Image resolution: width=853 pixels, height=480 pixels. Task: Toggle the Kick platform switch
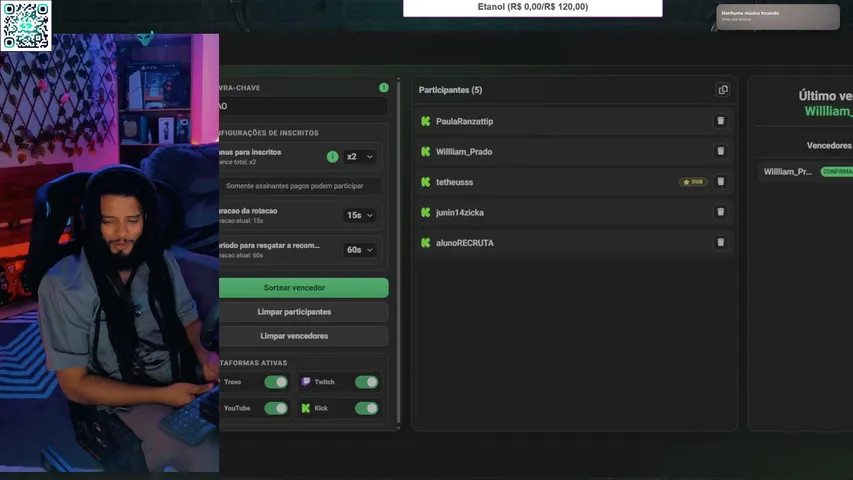coord(366,408)
